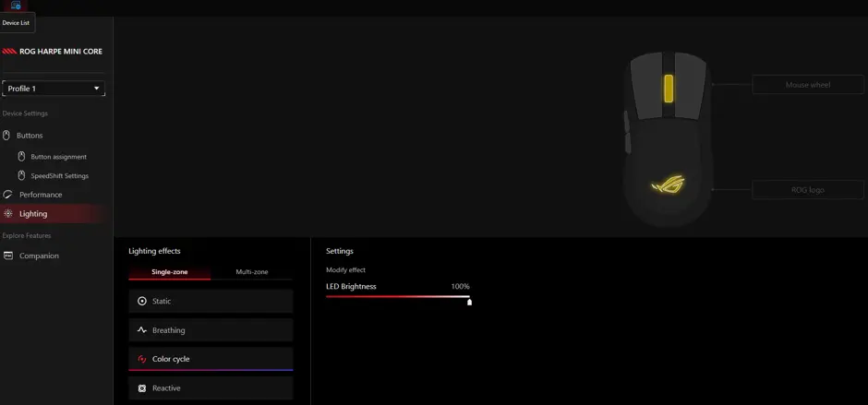Click the Breathing waveform icon
The height and width of the screenshot is (405, 868).
click(x=141, y=329)
